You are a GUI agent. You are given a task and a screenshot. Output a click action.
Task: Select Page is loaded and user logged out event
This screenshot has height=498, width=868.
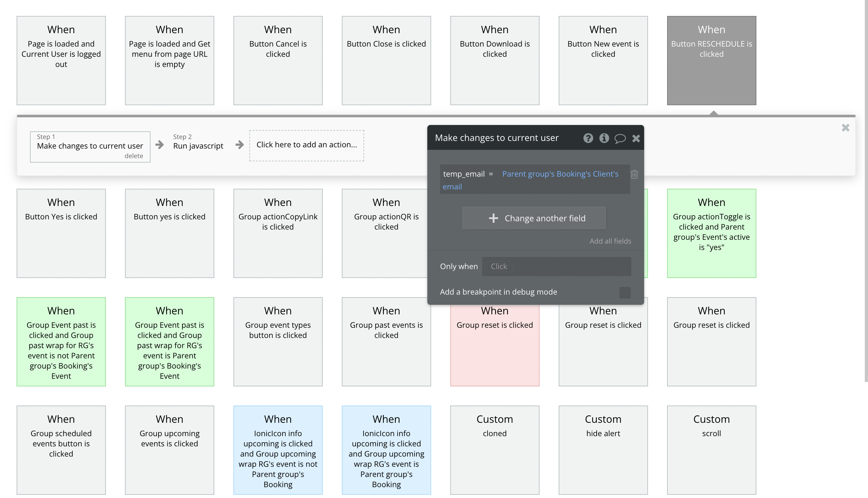pyautogui.click(x=61, y=61)
